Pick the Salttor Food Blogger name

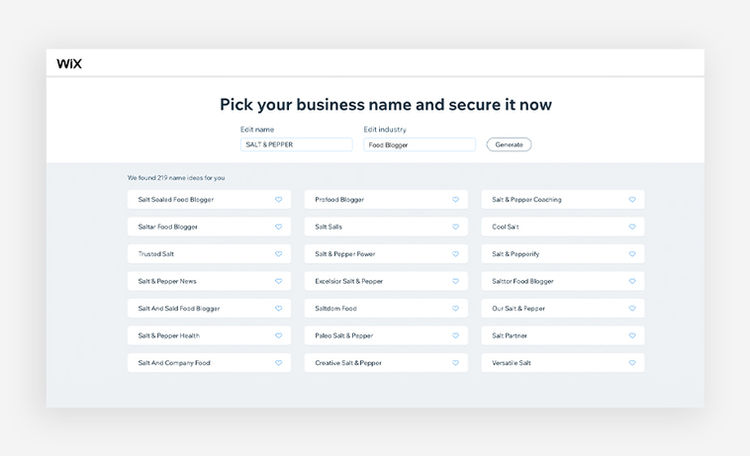click(563, 281)
